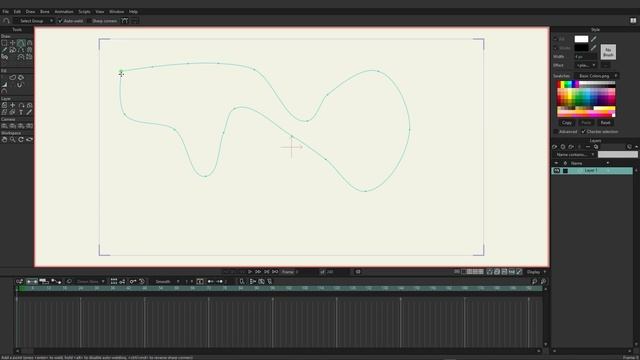
Task: Open the File menu
Action: (x=5, y=11)
